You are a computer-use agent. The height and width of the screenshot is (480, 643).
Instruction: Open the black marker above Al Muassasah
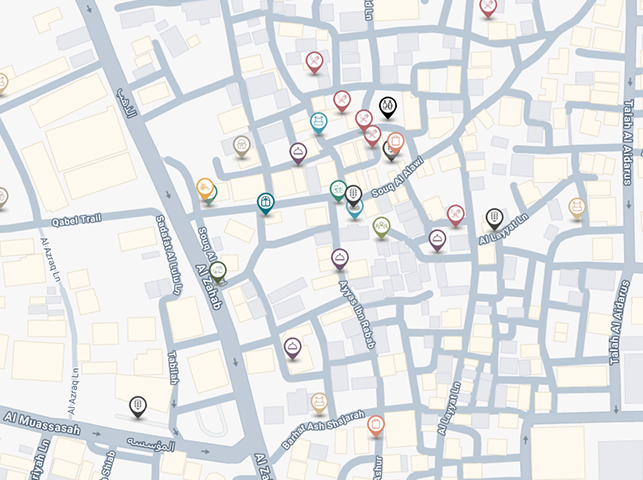[138, 406]
